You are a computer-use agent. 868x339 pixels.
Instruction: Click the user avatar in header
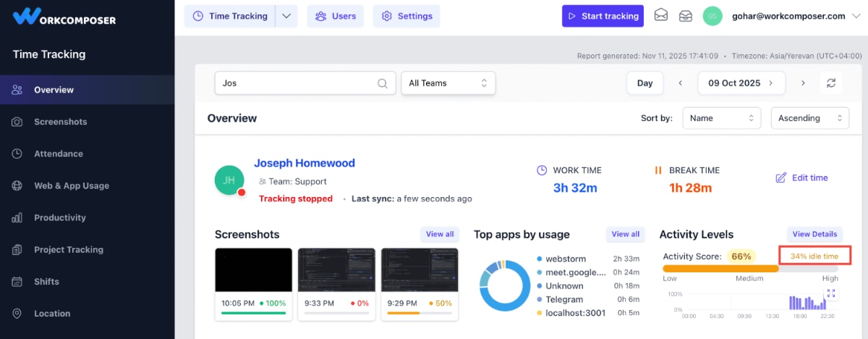(712, 16)
